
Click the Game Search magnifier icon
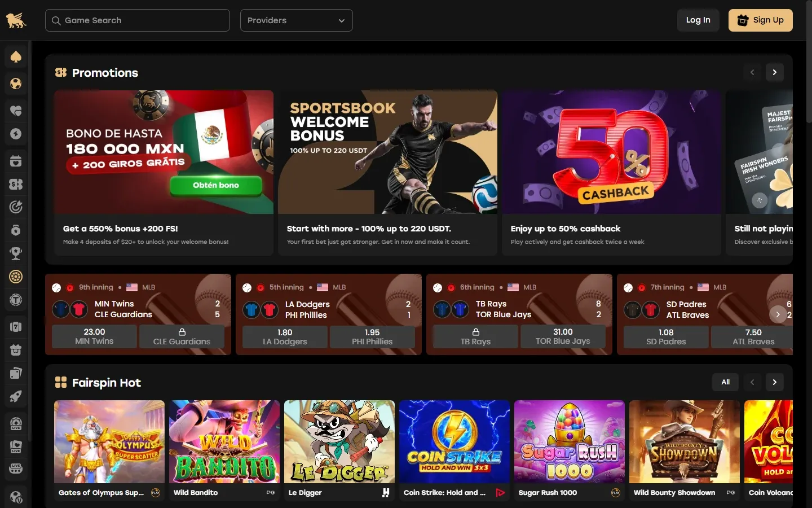tap(56, 20)
